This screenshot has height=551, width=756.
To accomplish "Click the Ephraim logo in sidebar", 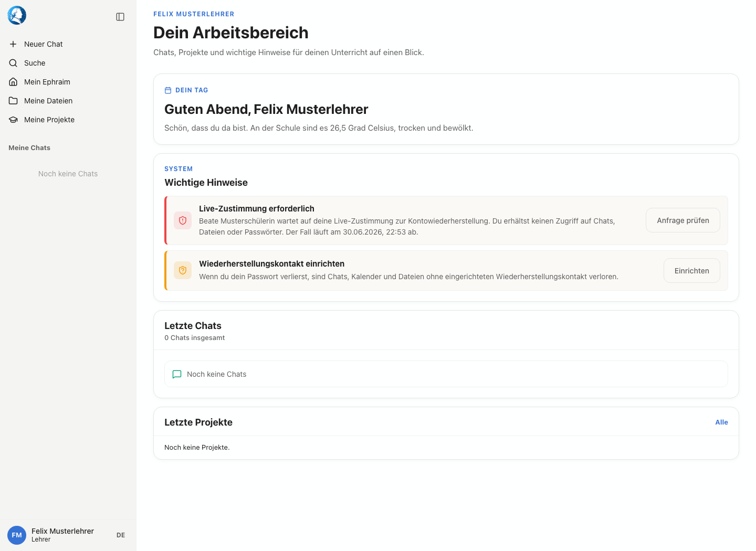I will 17,15.
